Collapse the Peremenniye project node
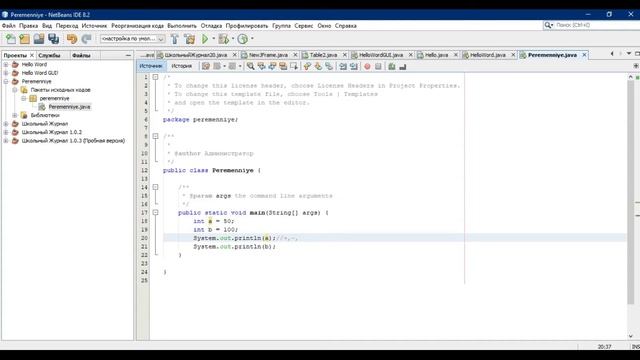The image size is (640, 360). pyautogui.click(x=6, y=82)
